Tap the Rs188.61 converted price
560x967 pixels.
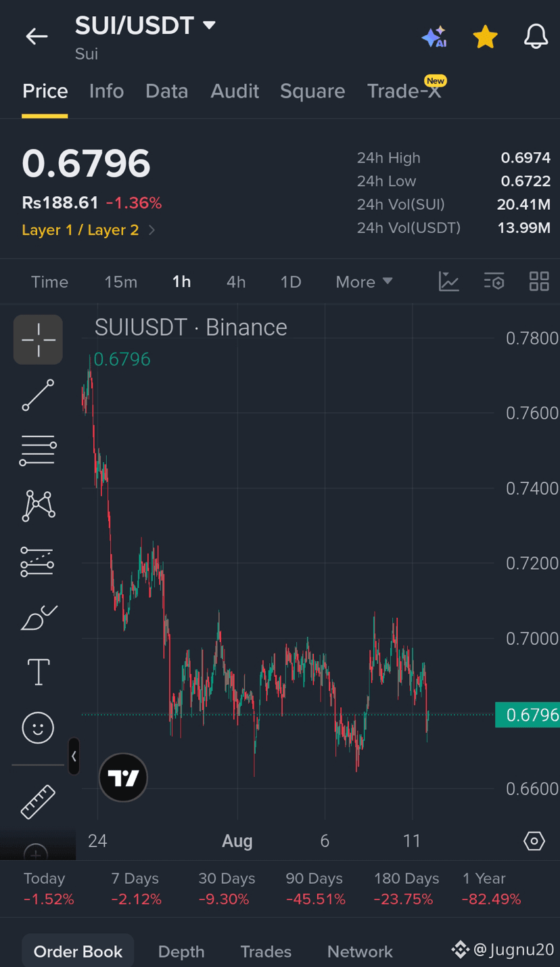(60, 203)
